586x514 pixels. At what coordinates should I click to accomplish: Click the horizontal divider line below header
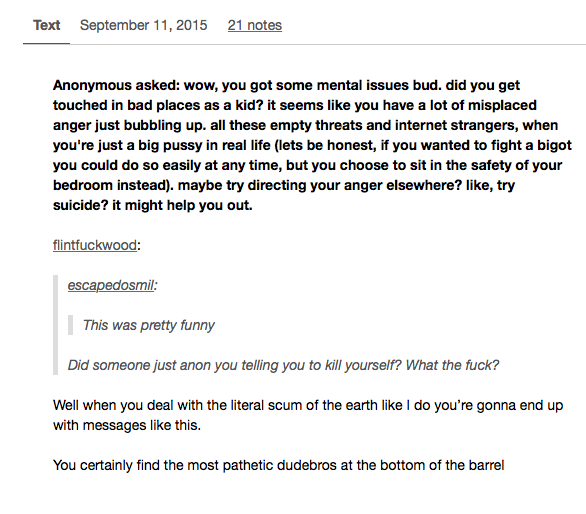click(304, 44)
